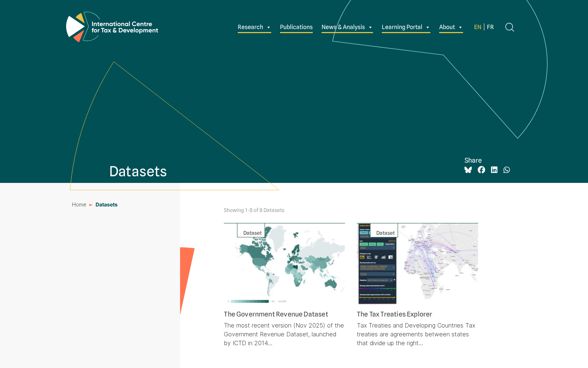Open the search magnifier icon
Image resolution: width=588 pixels, height=368 pixels.
(x=509, y=27)
